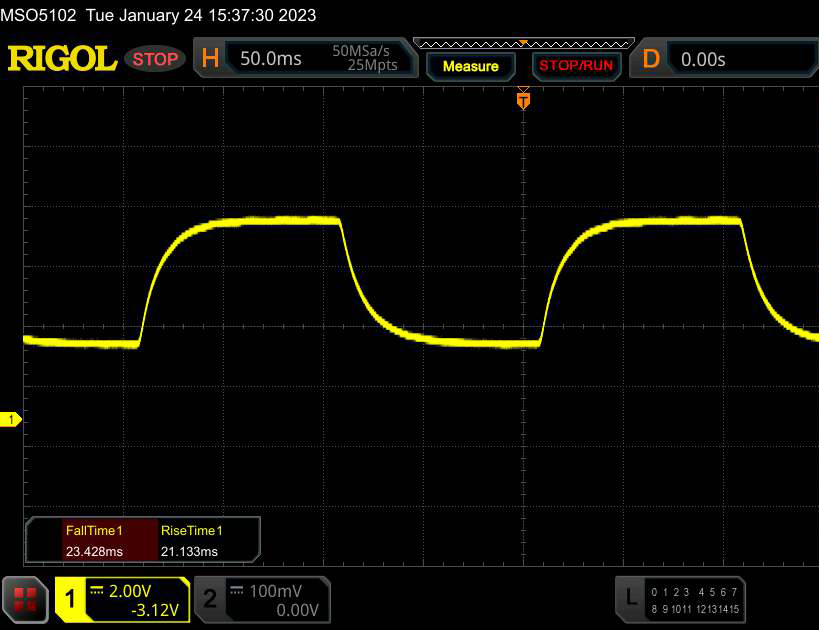The image size is (819, 630).
Task: Click the orange H horizontal settings icon
Action: 210,59
